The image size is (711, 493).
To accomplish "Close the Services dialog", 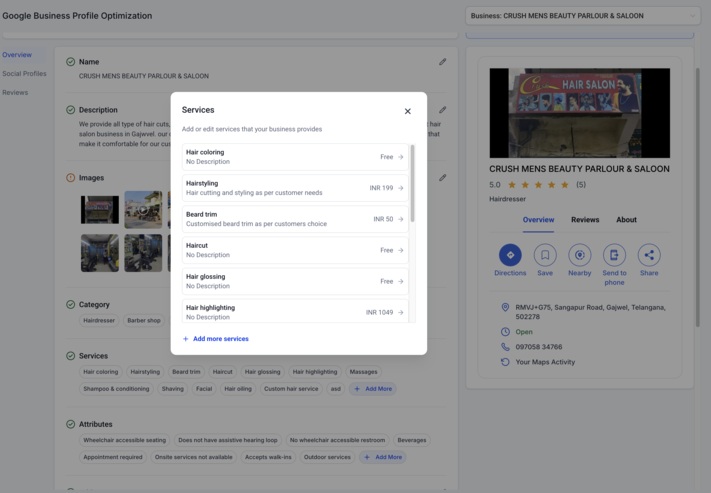I will pos(407,111).
